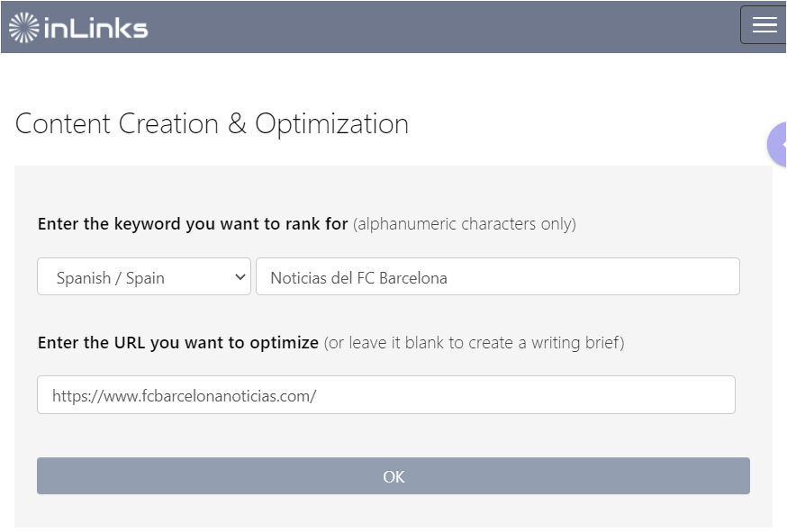Image resolution: width=787 pixels, height=532 pixels.
Task: Focus the fcbarcelonanoticias.com URL field
Action: pos(386,395)
